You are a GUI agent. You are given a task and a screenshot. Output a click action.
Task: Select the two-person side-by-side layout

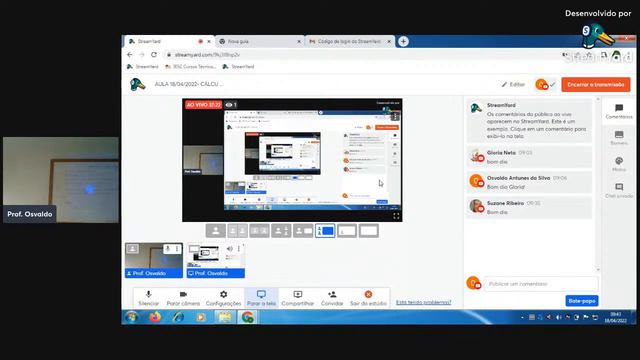[x=238, y=231]
